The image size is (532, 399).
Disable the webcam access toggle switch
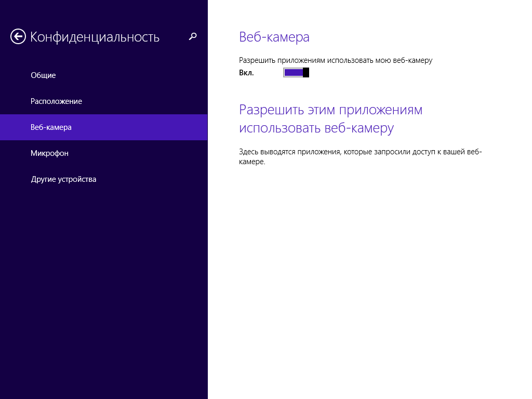click(x=296, y=73)
